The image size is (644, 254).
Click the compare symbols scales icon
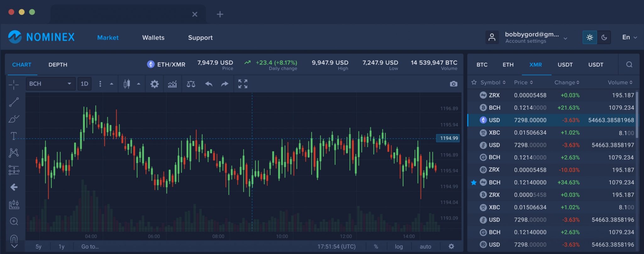(191, 84)
